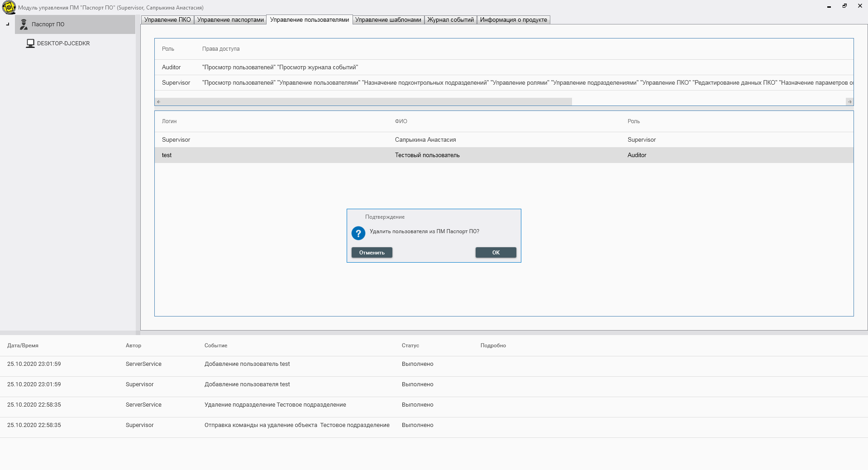Click the application logo icon in title bar
The height and width of the screenshot is (470, 868).
pos(9,8)
